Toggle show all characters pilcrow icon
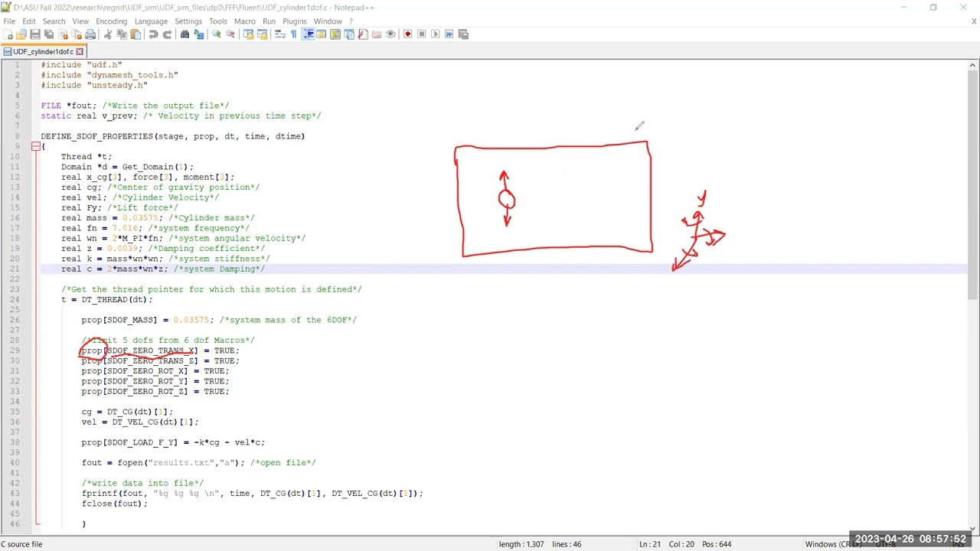Viewport: 980px width, 551px height. [293, 34]
